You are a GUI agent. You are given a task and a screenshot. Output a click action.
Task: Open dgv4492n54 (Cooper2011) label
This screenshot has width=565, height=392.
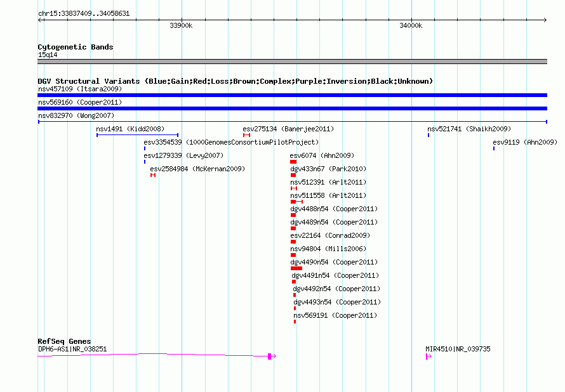[x=336, y=289]
